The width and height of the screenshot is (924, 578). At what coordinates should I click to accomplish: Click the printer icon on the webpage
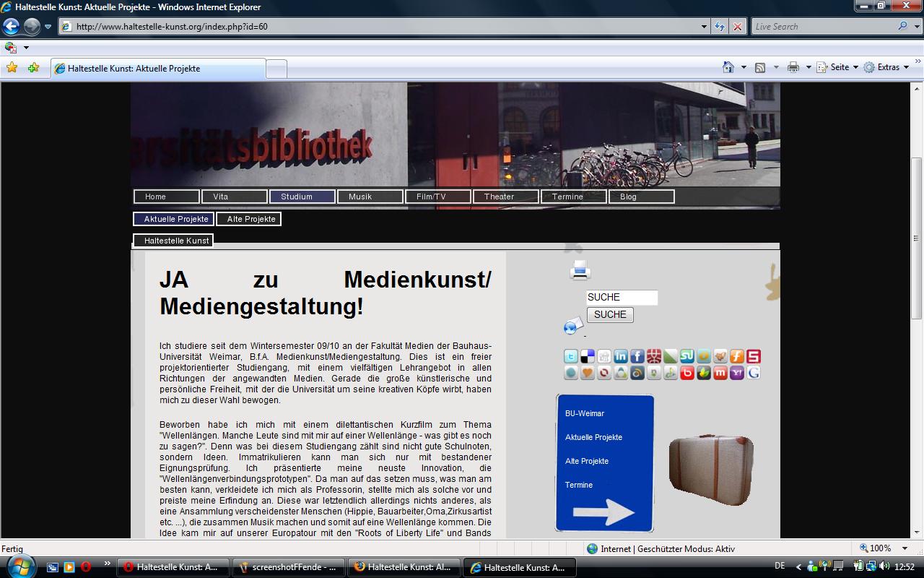[580, 270]
